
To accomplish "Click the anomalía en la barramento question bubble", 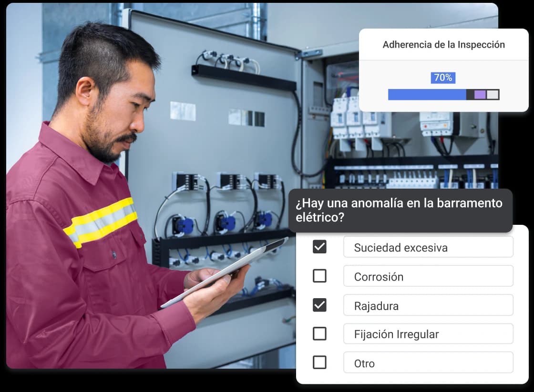I will coord(400,210).
